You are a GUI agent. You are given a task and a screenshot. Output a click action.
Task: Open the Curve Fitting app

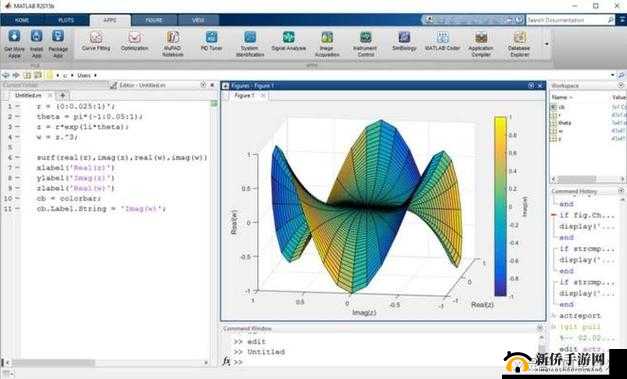(96, 42)
